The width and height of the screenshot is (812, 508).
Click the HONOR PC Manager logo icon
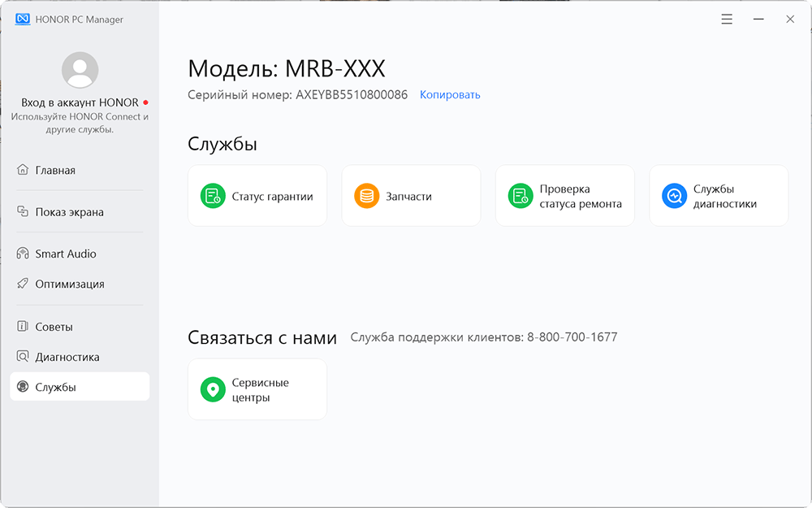23,20
